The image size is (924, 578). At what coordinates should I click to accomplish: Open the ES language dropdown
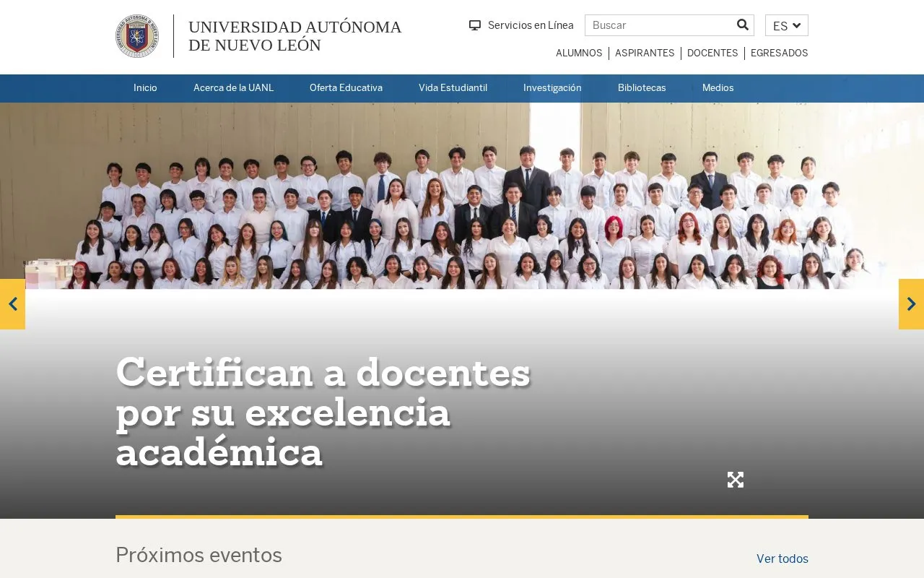[787, 25]
